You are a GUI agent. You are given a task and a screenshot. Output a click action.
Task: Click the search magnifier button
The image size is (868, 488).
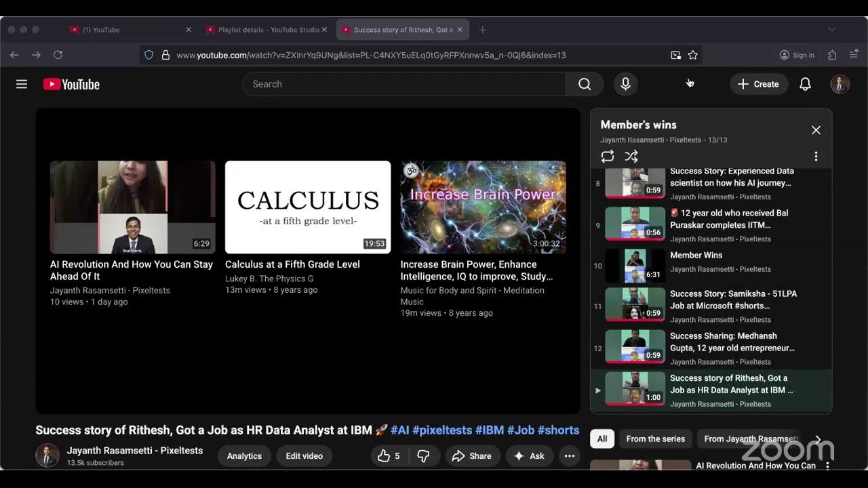(585, 84)
